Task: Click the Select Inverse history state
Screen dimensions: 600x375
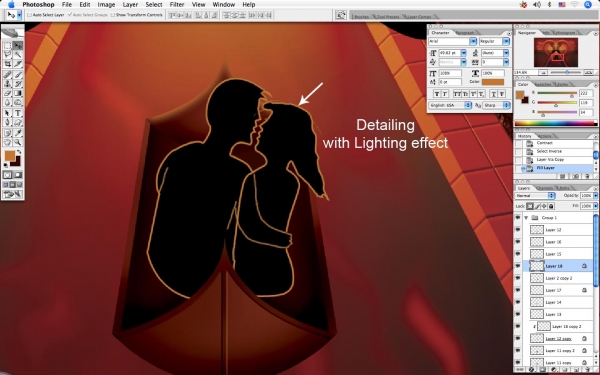Action: (549, 151)
